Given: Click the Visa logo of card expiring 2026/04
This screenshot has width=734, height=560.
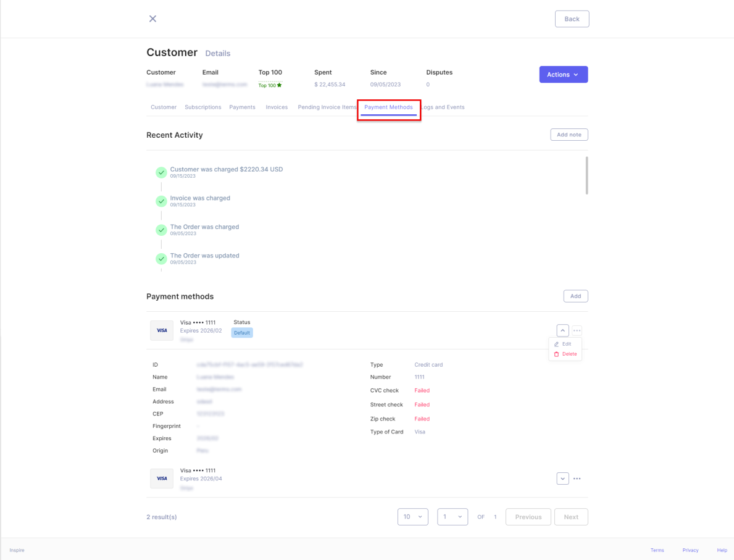Looking at the screenshot, I should (x=162, y=479).
